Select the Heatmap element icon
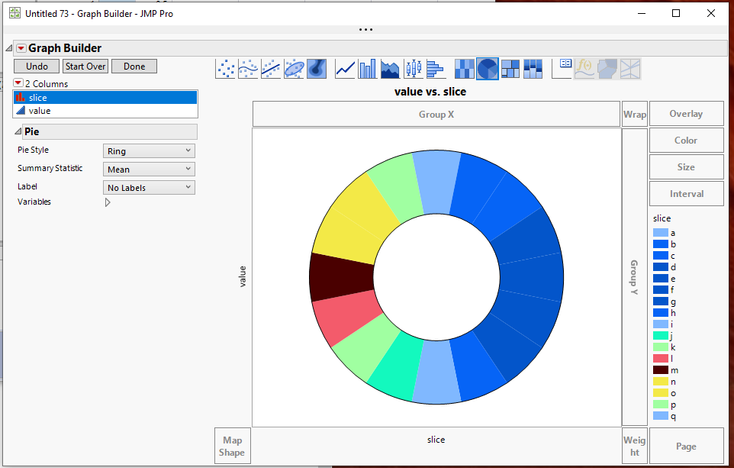Image resolution: width=734 pixels, height=468 pixels. 465,69
